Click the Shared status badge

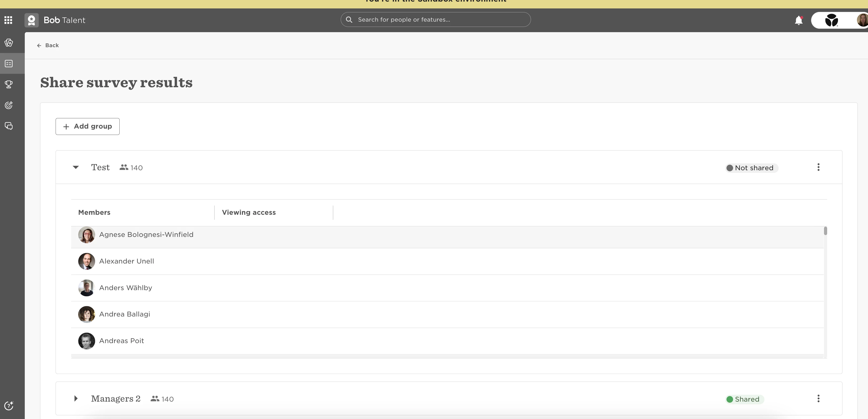point(745,399)
